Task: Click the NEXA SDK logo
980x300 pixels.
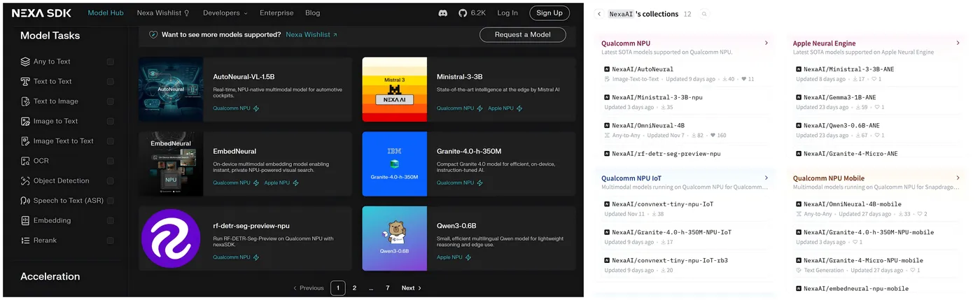Action: point(42,13)
